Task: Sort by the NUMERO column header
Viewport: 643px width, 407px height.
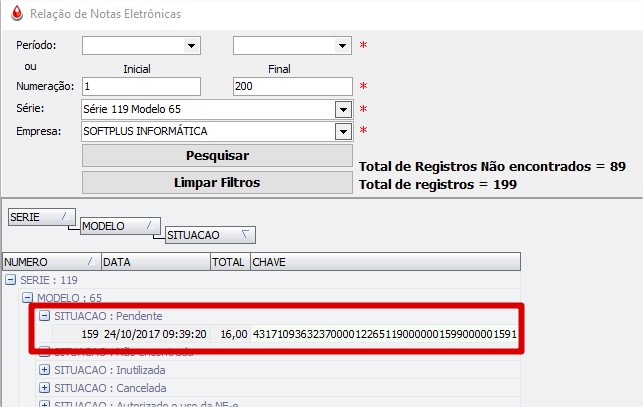Action: [52, 262]
